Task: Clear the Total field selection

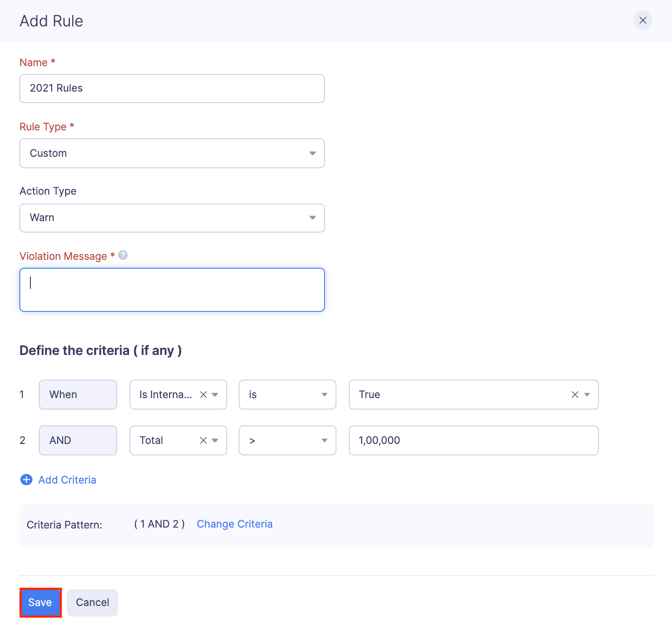Action: [x=203, y=440]
